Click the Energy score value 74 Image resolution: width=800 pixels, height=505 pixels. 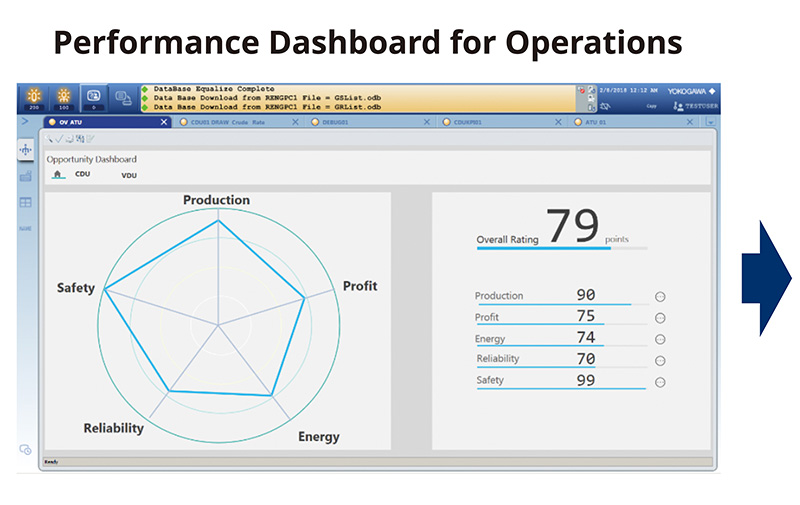click(586, 337)
